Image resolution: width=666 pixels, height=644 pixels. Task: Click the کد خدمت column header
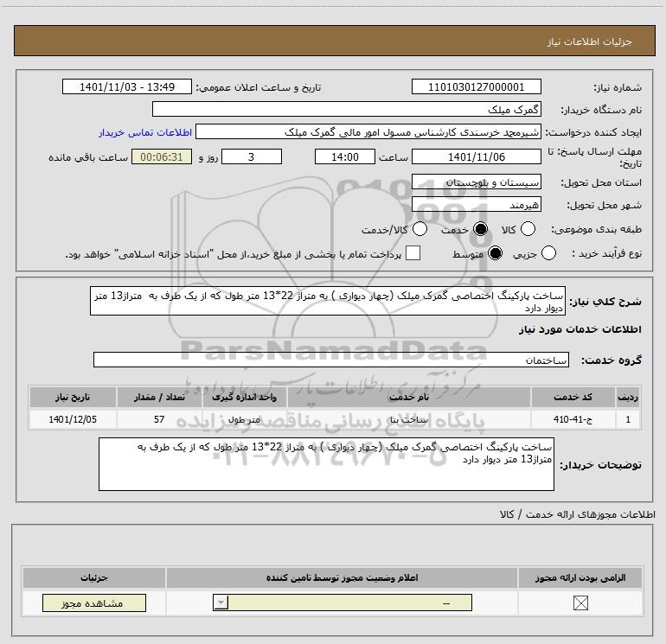(573, 398)
